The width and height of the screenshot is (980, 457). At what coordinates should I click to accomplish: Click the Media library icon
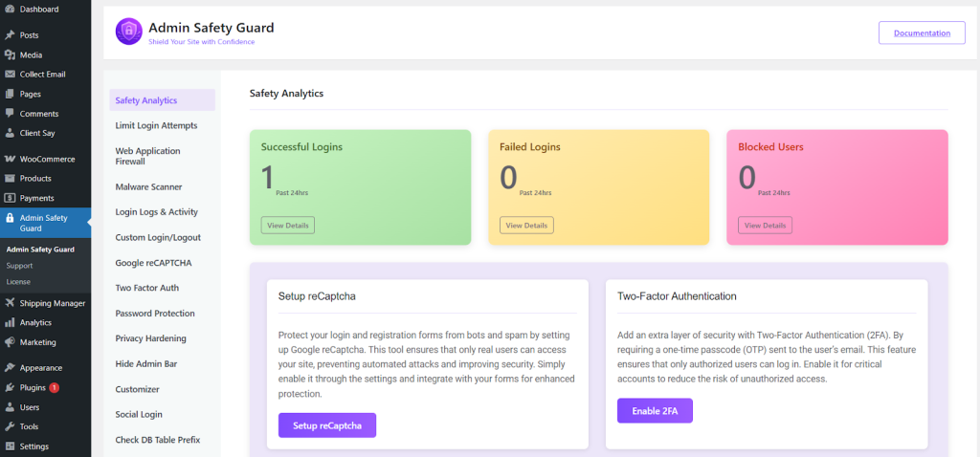click(10, 54)
